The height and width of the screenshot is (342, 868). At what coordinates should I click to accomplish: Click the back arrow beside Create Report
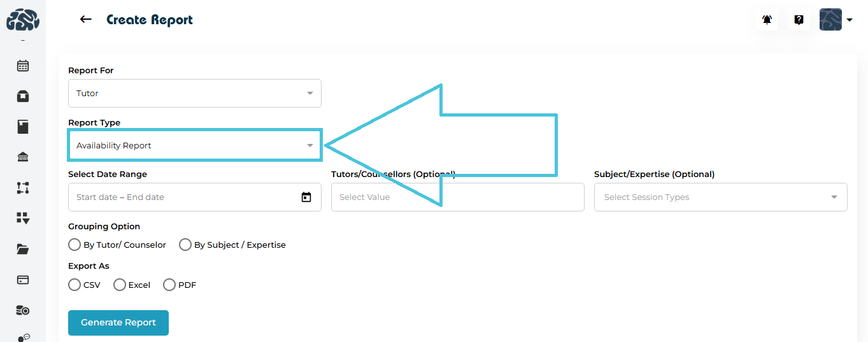tap(85, 20)
